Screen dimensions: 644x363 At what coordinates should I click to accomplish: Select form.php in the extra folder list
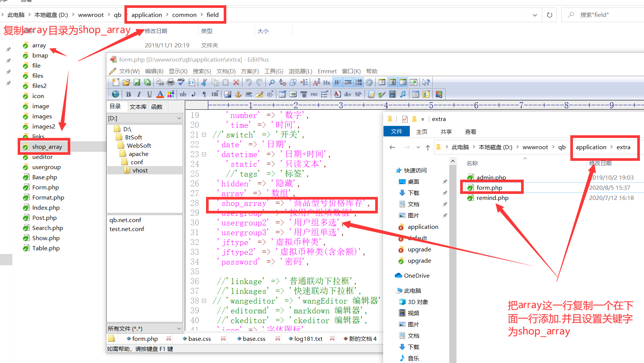point(489,188)
